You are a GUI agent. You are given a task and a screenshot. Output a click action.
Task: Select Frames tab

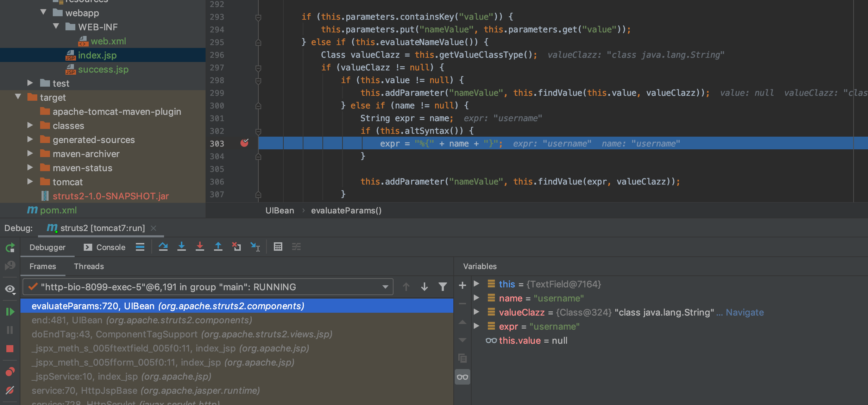(43, 266)
